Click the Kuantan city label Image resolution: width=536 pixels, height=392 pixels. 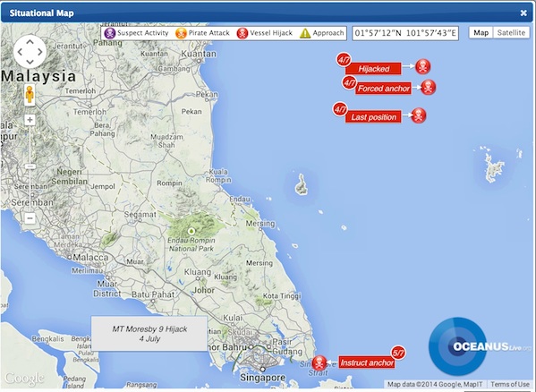(x=199, y=54)
